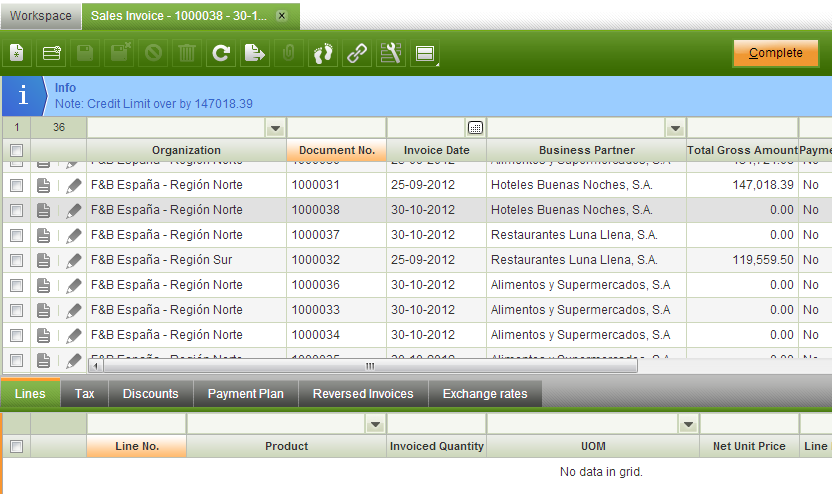Viewport: 832px width, 494px height.
Task: Click the Complete button
Action: pos(776,53)
